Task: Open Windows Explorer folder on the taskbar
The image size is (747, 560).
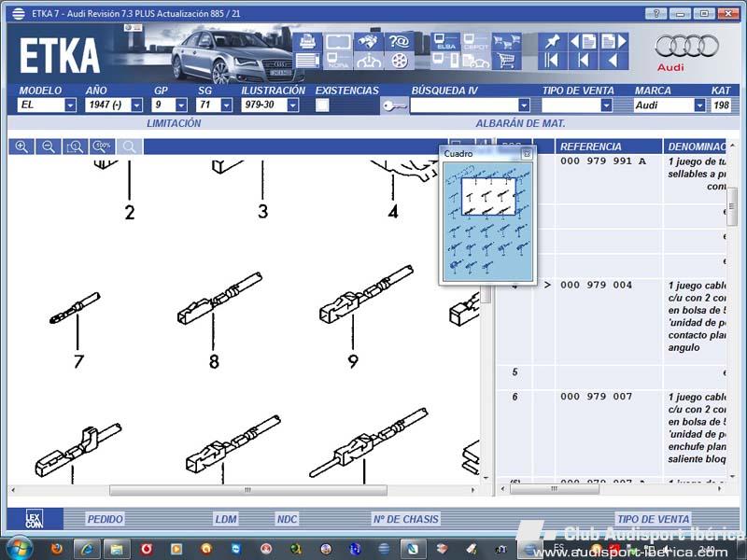Action: [116, 549]
